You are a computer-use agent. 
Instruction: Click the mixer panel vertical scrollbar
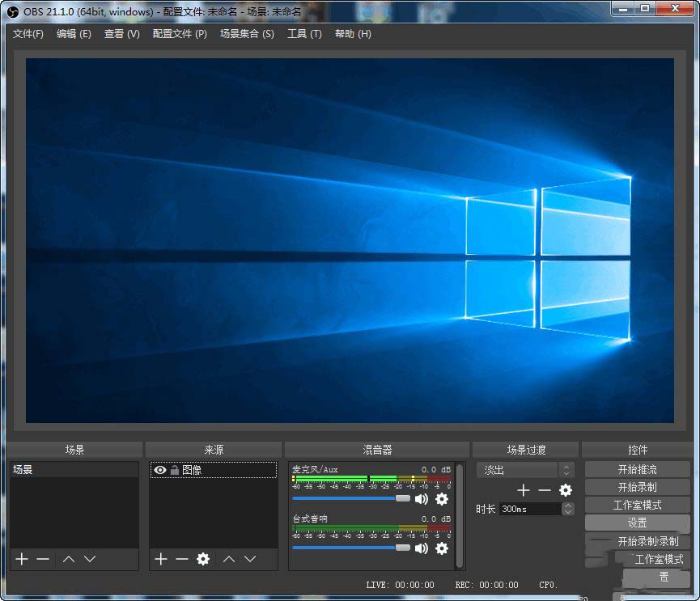459,516
